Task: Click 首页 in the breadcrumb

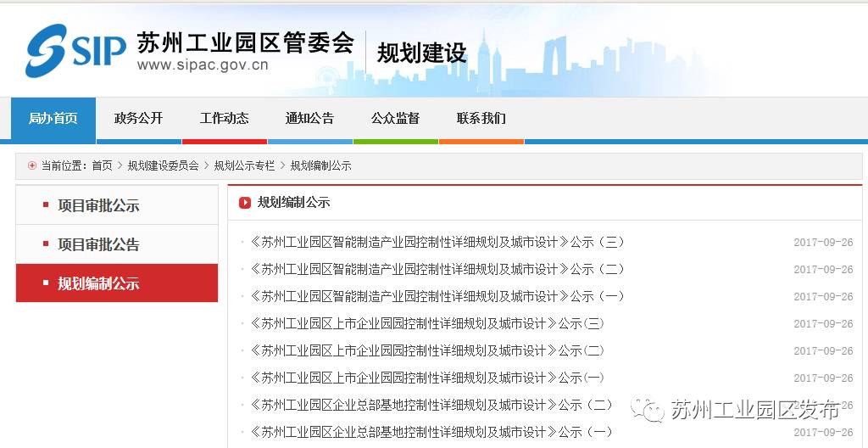Action: pos(102,165)
